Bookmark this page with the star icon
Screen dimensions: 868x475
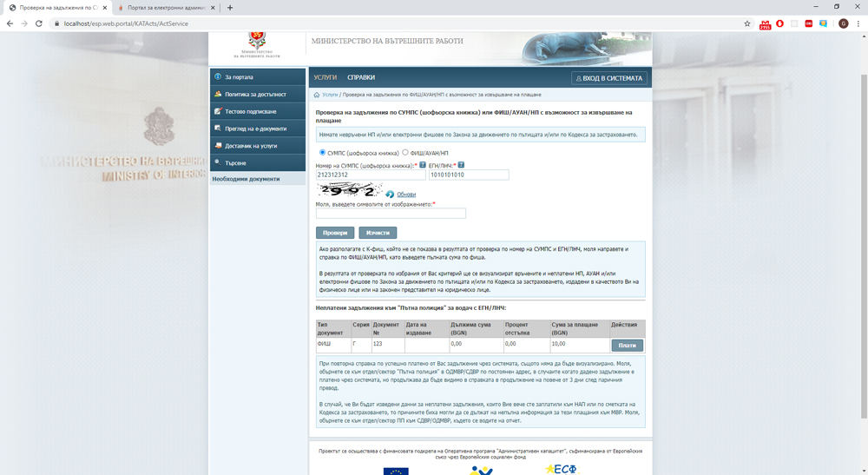click(x=747, y=23)
